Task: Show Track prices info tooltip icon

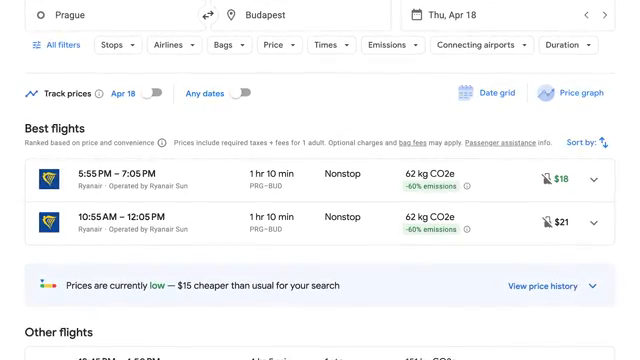Action: pos(99,94)
